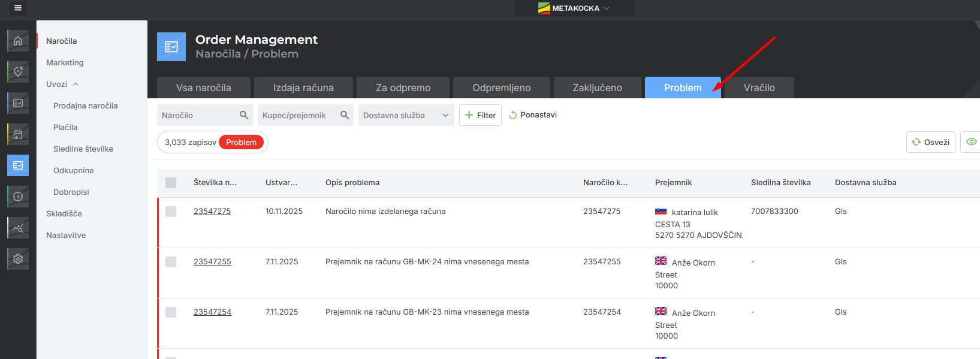Go to the home dashboard icon
This screenshot has height=359, width=980.
coord(18,41)
